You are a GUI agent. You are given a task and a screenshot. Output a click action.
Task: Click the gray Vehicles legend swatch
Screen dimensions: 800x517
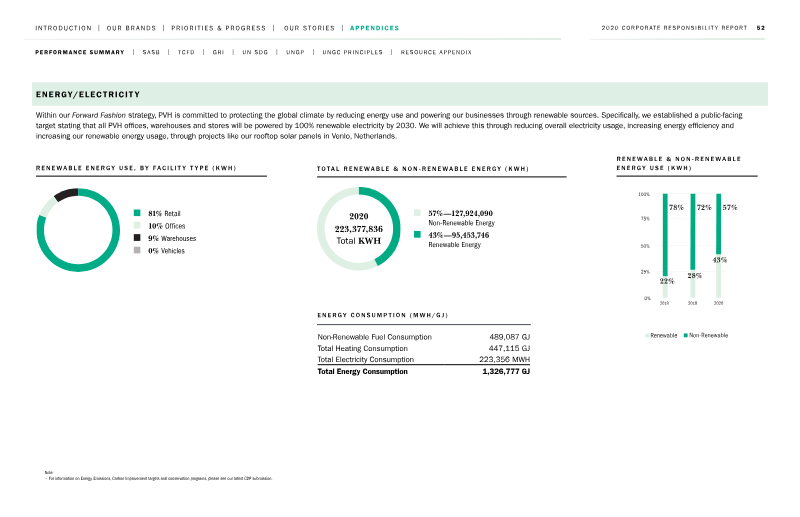pos(137,250)
